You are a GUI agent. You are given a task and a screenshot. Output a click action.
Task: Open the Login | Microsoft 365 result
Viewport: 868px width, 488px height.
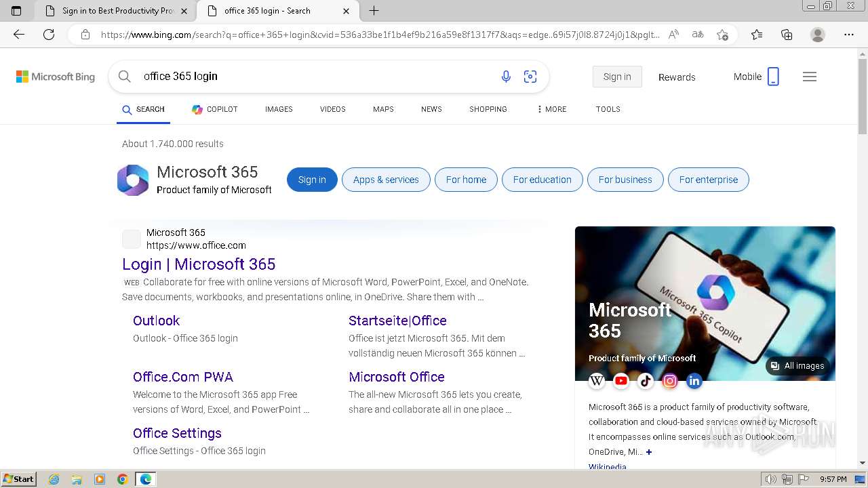pos(199,264)
